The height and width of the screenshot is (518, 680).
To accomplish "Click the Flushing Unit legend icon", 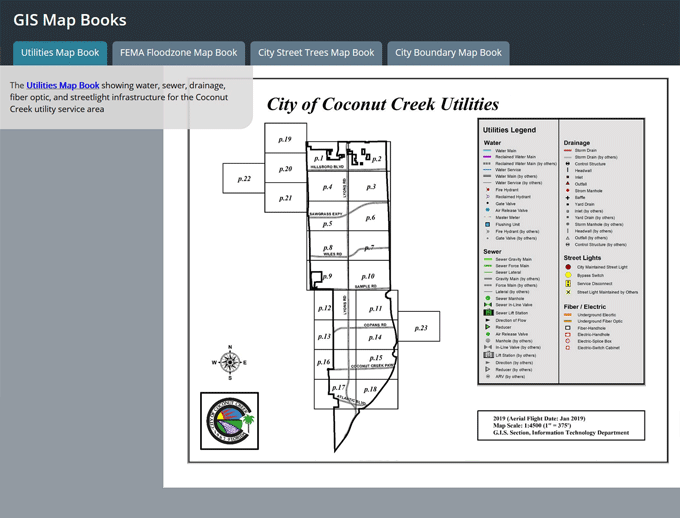I will point(487,225).
